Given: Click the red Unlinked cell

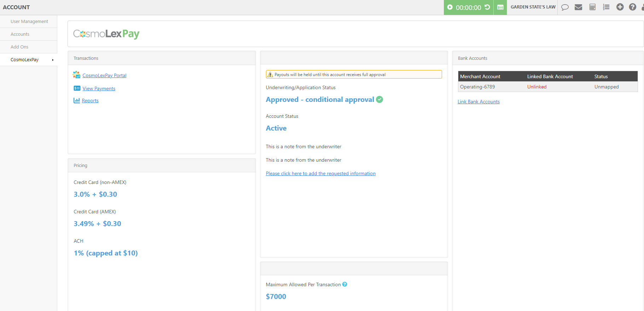Looking at the screenshot, I should click(x=537, y=87).
